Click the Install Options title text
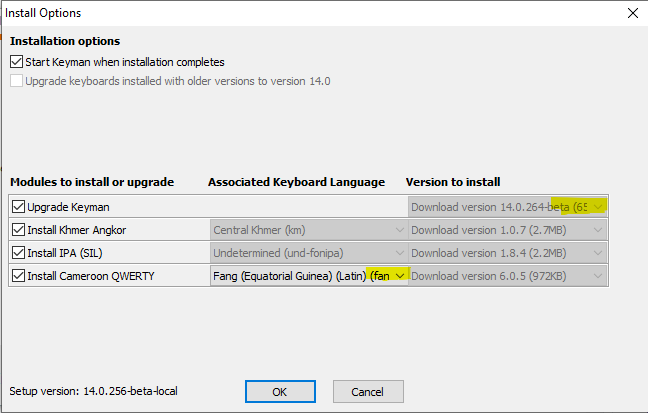 coord(43,13)
